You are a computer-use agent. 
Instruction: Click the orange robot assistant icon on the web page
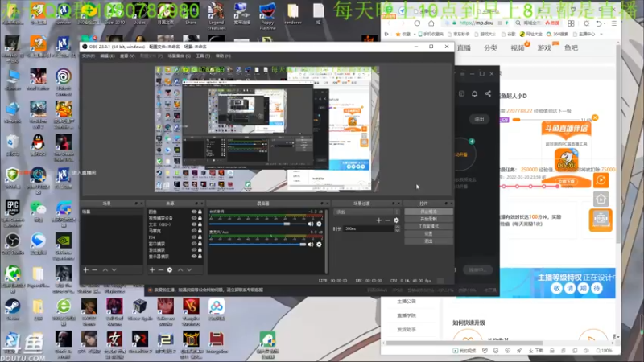tap(601, 220)
